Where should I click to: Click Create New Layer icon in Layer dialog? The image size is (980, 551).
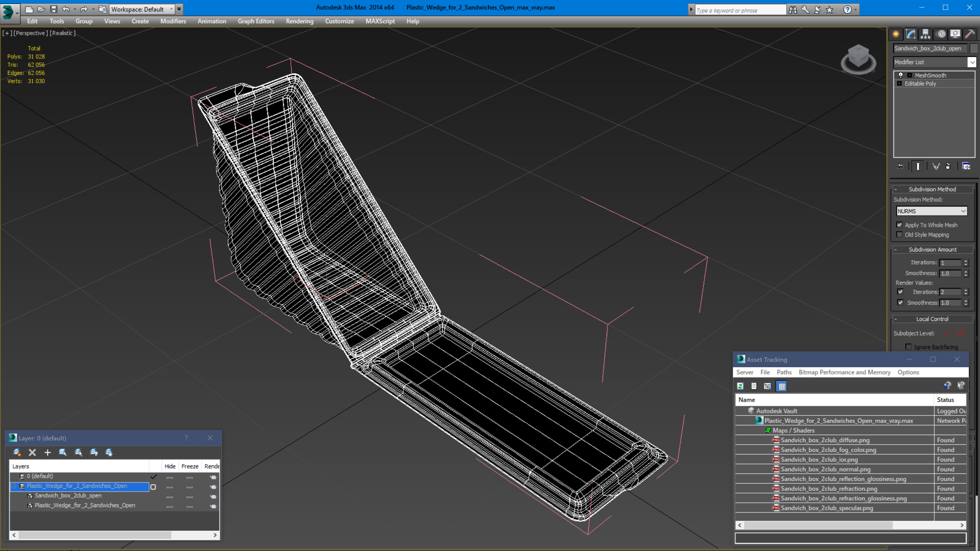coord(17,452)
